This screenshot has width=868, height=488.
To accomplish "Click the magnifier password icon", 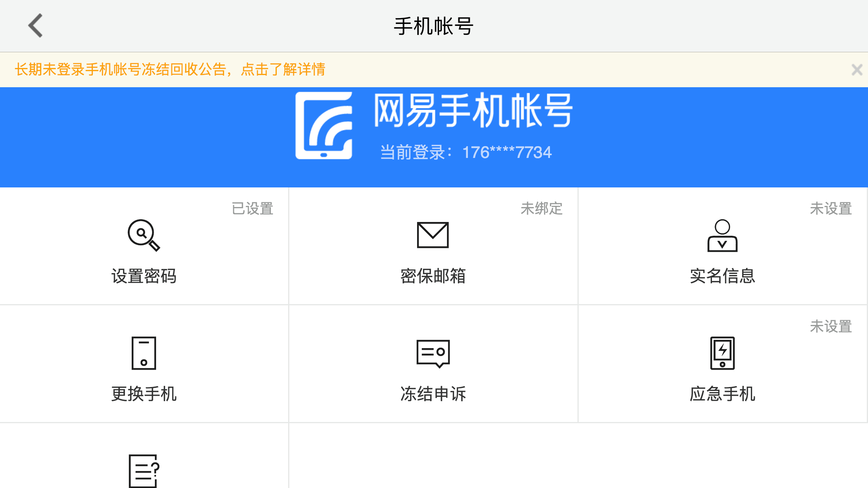I will (x=143, y=235).
